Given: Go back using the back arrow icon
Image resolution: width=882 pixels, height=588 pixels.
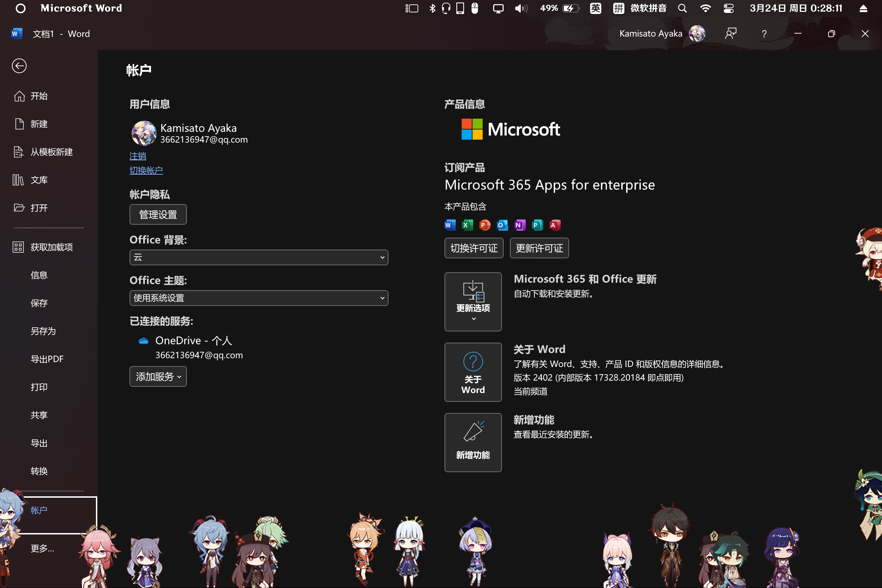Looking at the screenshot, I should click(x=19, y=66).
